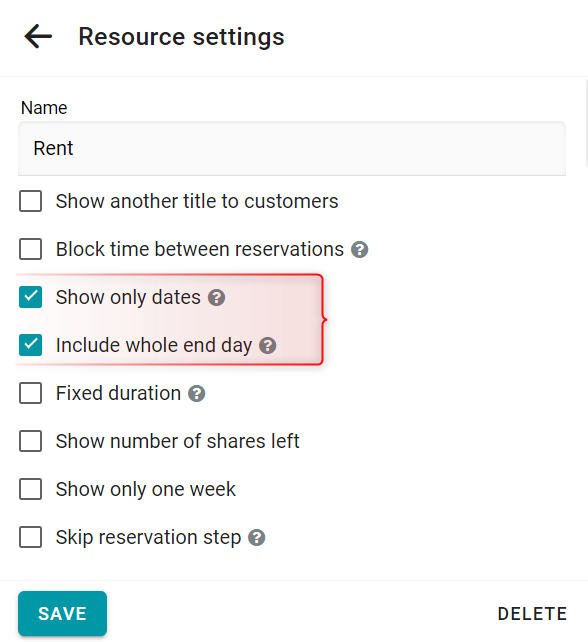
Task: Click the Name label above the field
Action: click(44, 108)
